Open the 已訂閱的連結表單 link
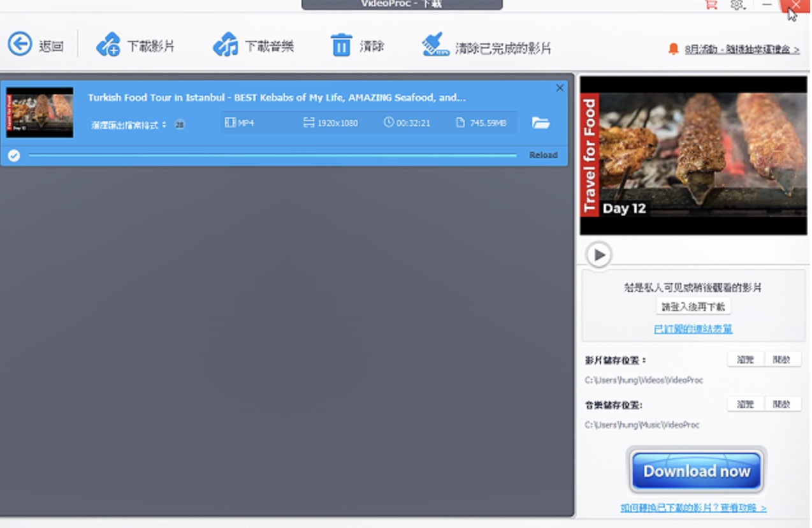Viewport: 812px width, 528px height. tap(693, 329)
